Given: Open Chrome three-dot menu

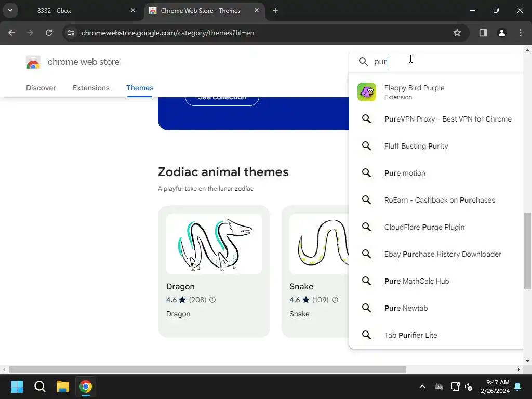Looking at the screenshot, I should (x=521, y=33).
